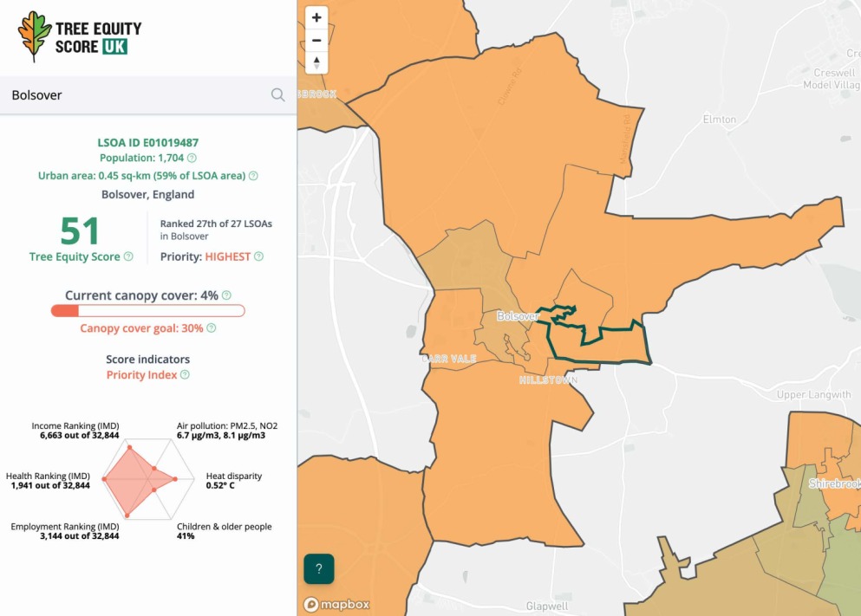Click the canopy cover progress bar

147,309
